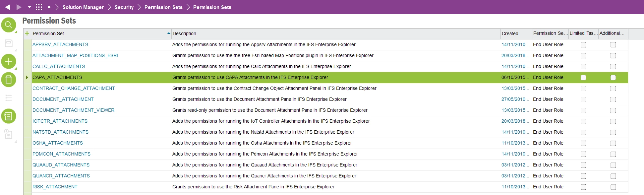Click the Created column header
The image size is (644, 195).
(510, 33)
